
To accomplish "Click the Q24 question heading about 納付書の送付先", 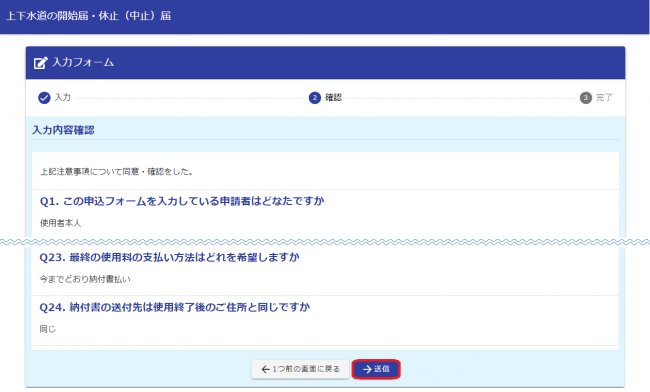I will click(175, 307).
